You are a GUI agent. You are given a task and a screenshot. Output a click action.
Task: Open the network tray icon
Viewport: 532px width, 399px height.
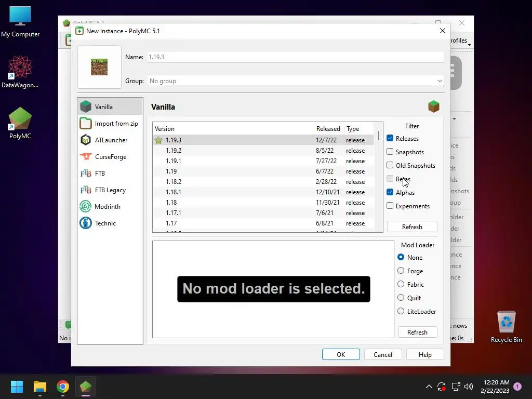point(456,387)
